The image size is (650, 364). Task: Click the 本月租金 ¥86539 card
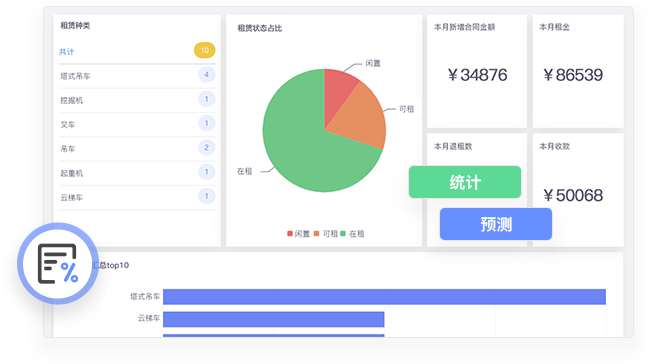coord(578,71)
